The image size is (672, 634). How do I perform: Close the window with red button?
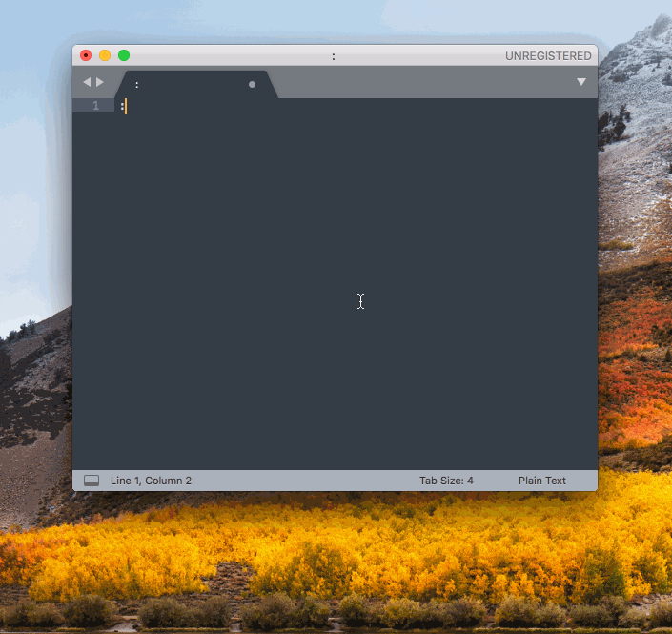click(86, 55)
